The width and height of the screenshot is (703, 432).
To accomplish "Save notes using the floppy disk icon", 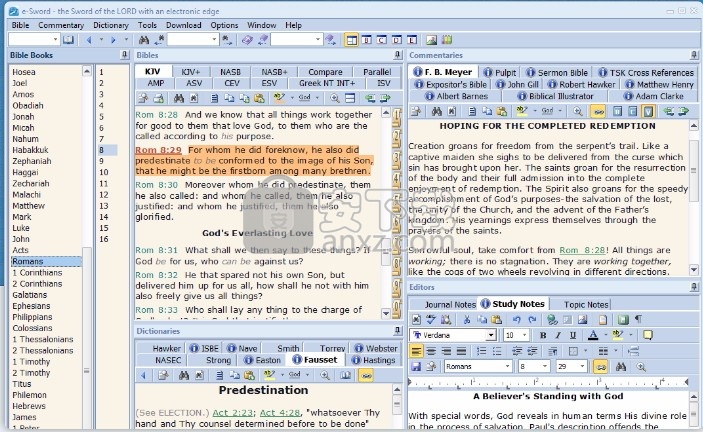I will tap(416, 367).
